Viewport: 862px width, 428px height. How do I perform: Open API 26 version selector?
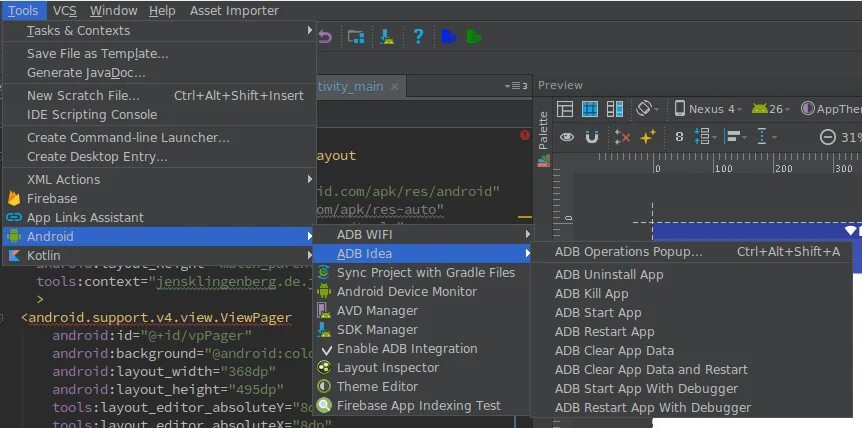(x=771, y=109)
